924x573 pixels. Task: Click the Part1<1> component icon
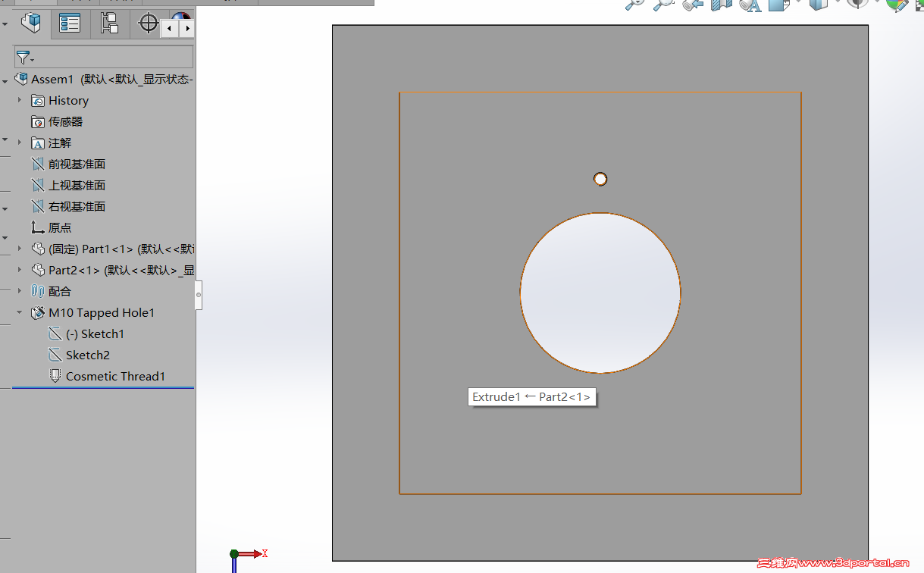[38, 249]
